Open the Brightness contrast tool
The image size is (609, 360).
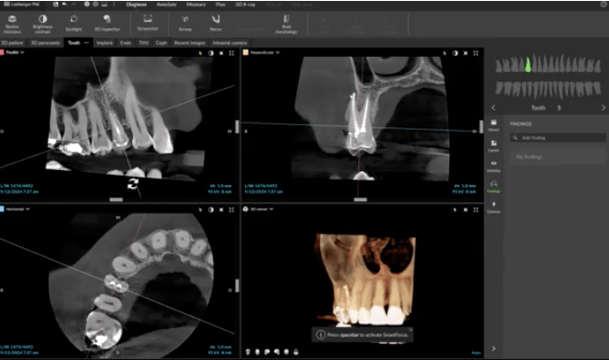tap(43, 23)
